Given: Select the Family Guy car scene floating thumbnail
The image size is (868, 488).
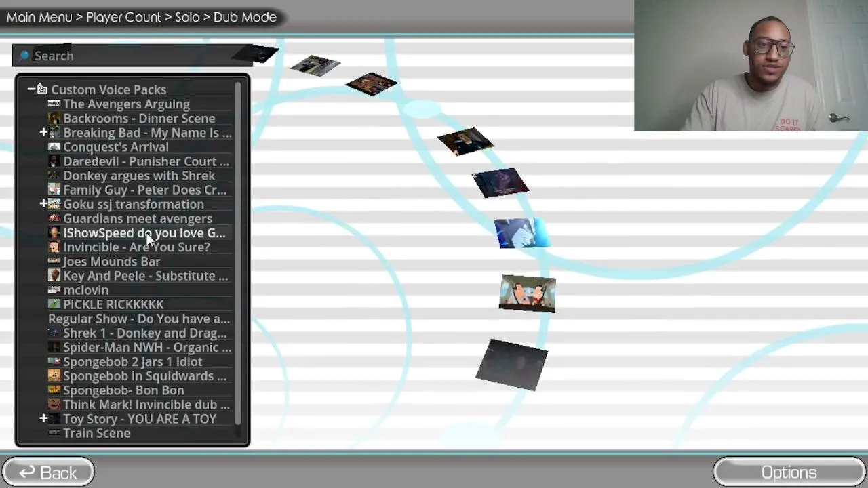Looking at the screenshot, I should click(x=528, y=293).
